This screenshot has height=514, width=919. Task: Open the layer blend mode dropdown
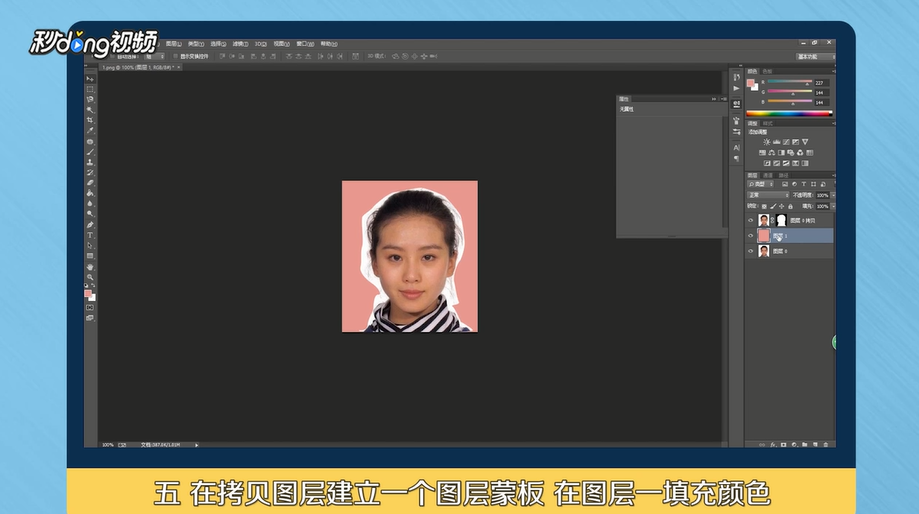coord(768,195)
